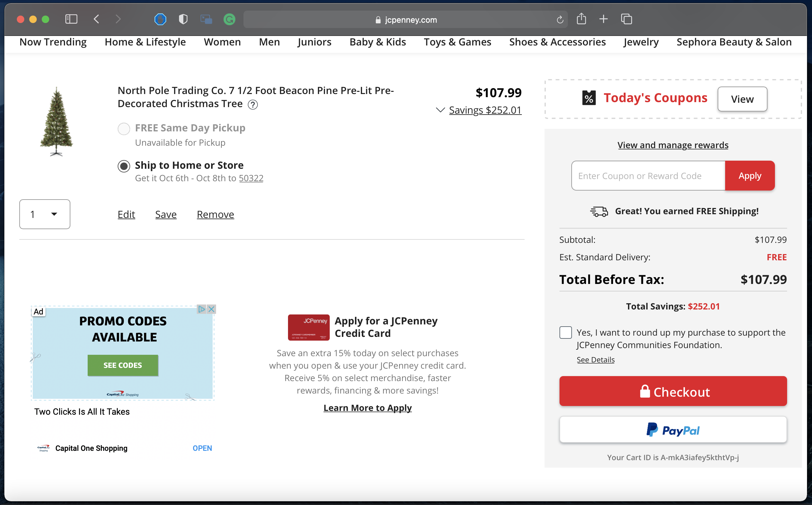Click the Edit link for the tree
The width and height of the screenshot is (812, 505).
(126, 215)
